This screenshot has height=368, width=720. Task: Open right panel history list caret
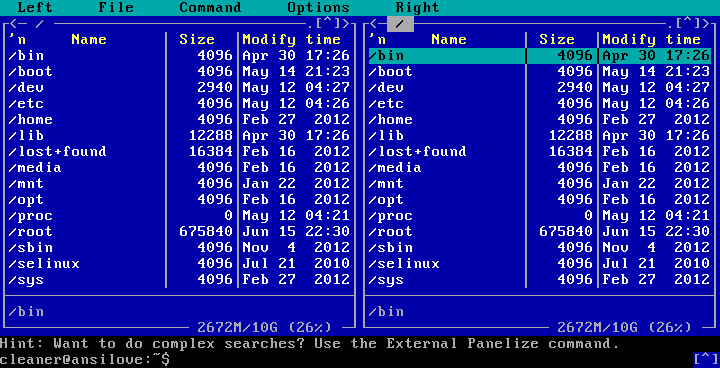(x=687, y=23)
